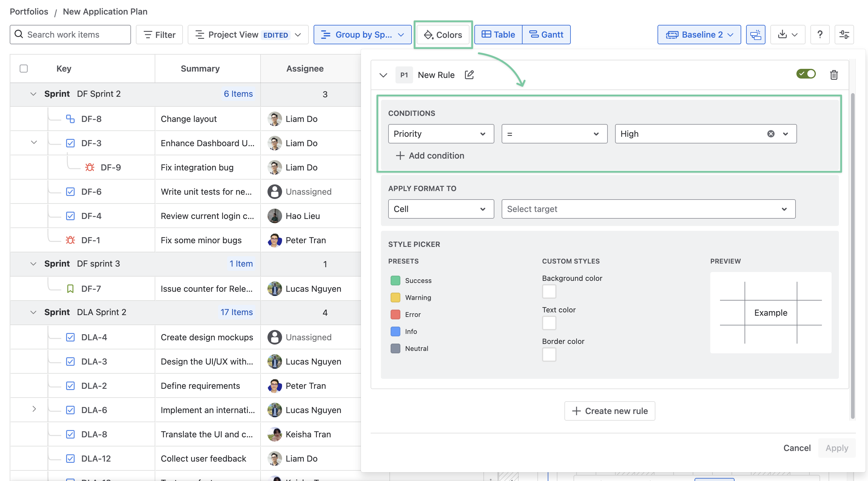Image resolution: width=868 pixels, height=481 pixels.
Task: Open the Priority condition field dropdown
Action: click(x=441, y=134)
